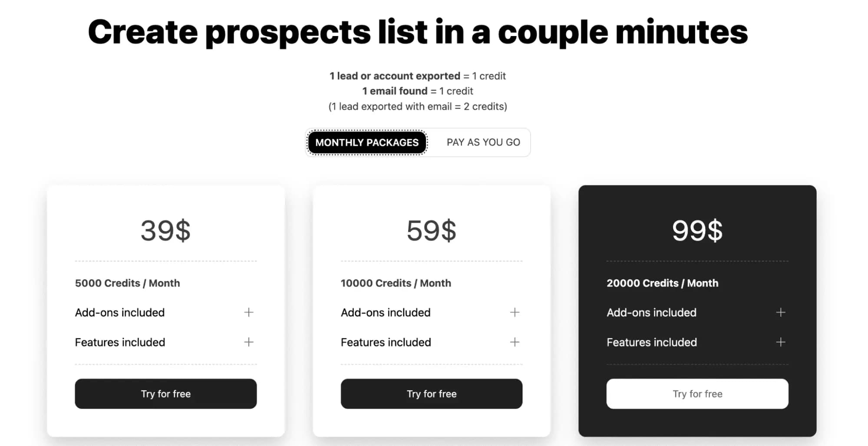Expand Add-ons included on the 99$ plan

click(x=780, y=312)
